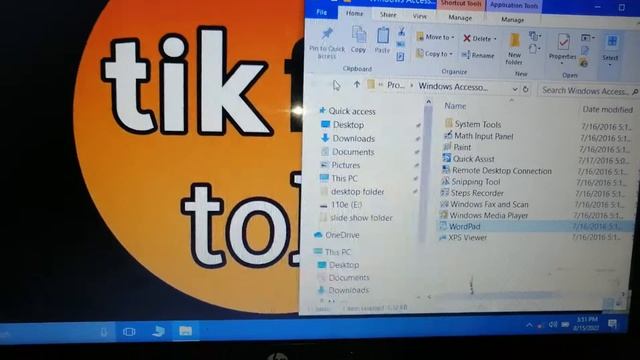This screenshot has width=640, height=360.
Task: Select Math Input Panel file
Action: (484, 136)
